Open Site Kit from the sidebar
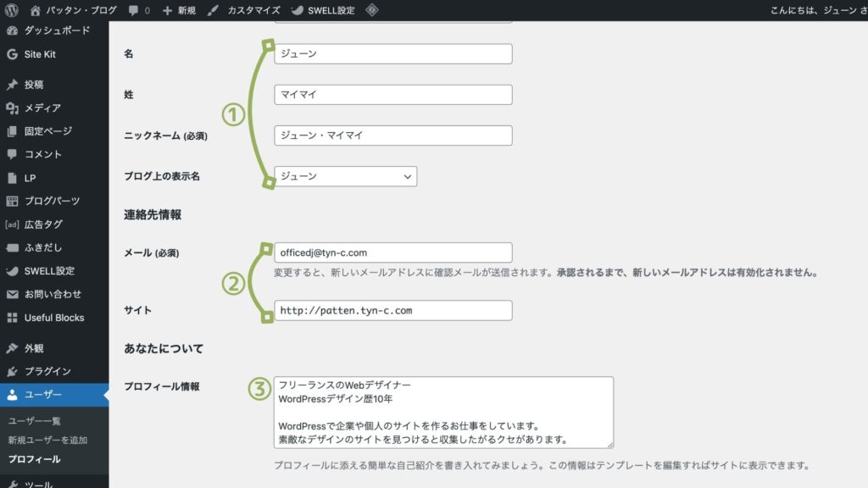Image resolution: width=868 pixels, height=488 pixels. point(39,54)
